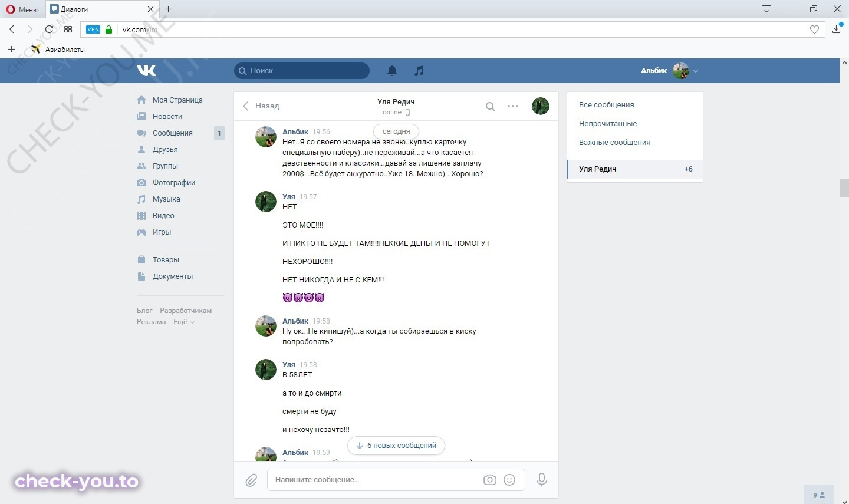Open the Opera Меню button

coord(22,9)
